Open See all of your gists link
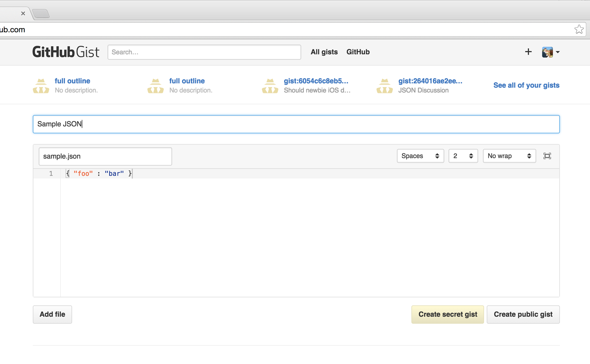 tap(526, 85)
